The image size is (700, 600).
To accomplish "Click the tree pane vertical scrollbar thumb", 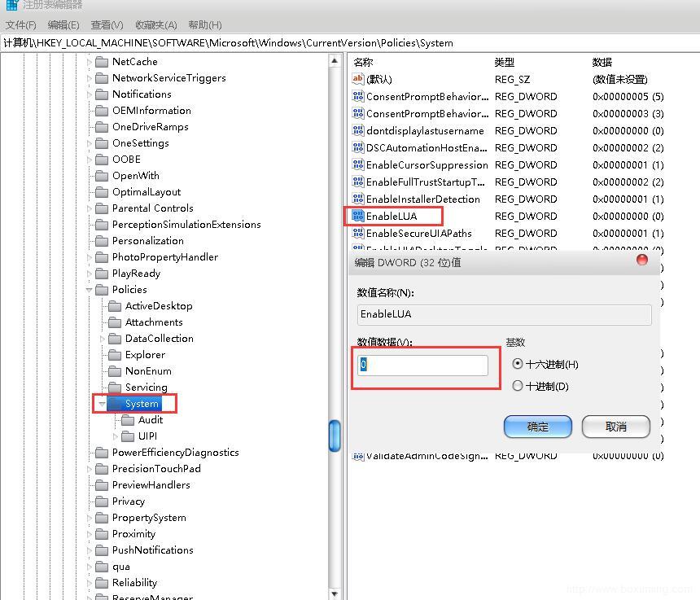I will tap(335, 436).
